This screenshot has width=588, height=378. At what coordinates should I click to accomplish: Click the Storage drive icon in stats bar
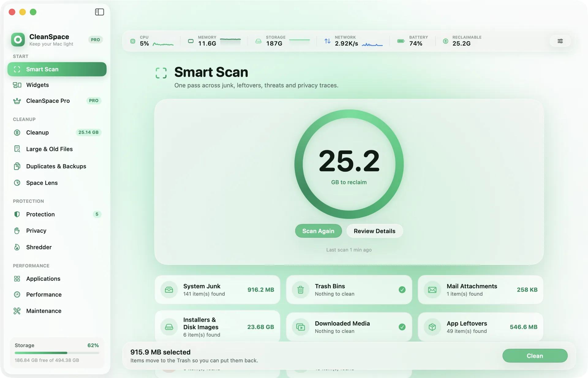258,41
